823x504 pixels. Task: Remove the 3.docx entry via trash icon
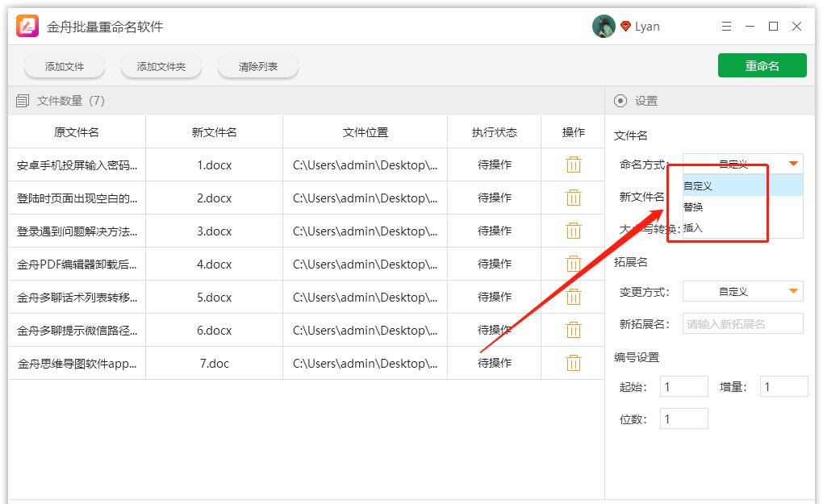[x=573, y=231]
